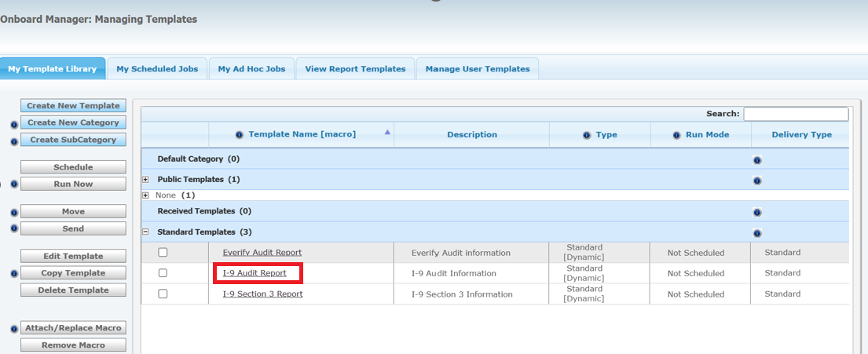
Task: Tick the I-9 Section 3 Report checkbox
Action: (x=163, y=294)
